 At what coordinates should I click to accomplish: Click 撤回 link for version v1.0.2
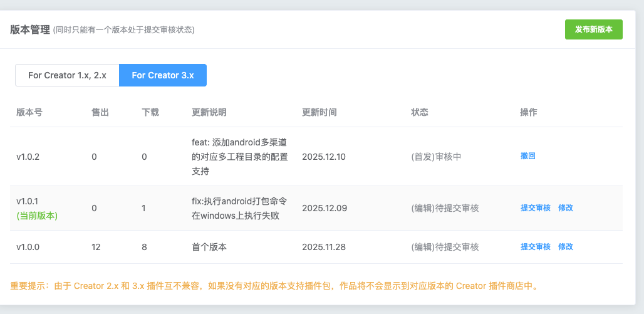click(527, 156)
